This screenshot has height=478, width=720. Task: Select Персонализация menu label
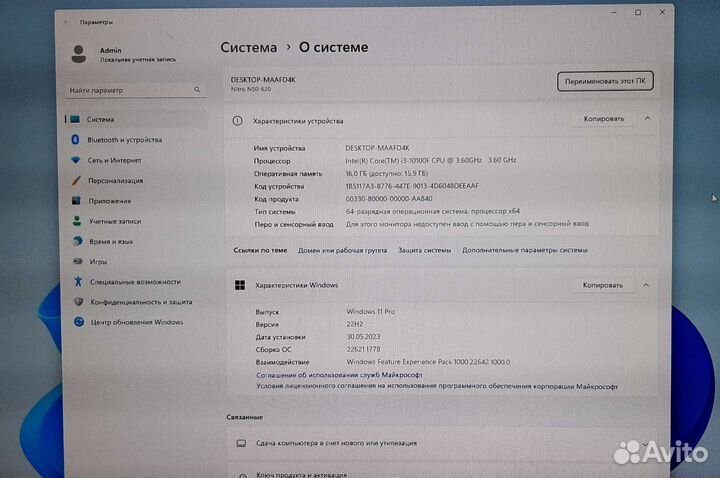[x=116, y=180]
